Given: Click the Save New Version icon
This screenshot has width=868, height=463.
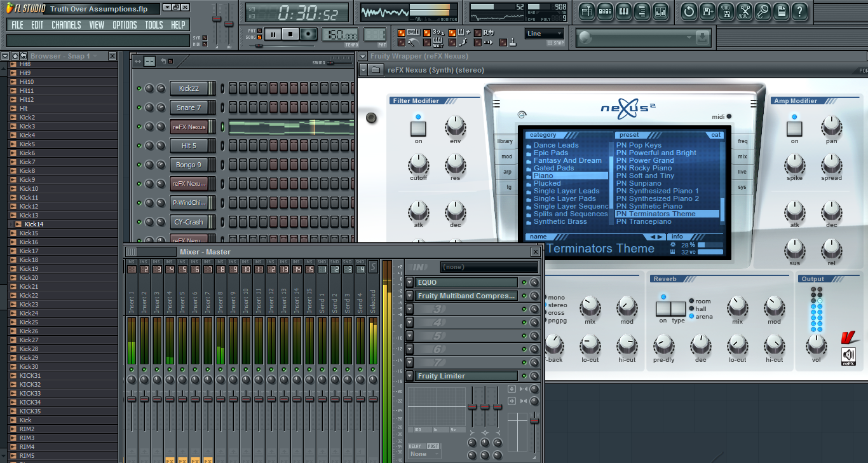Looking at the screenshot, I should (707, 11).
